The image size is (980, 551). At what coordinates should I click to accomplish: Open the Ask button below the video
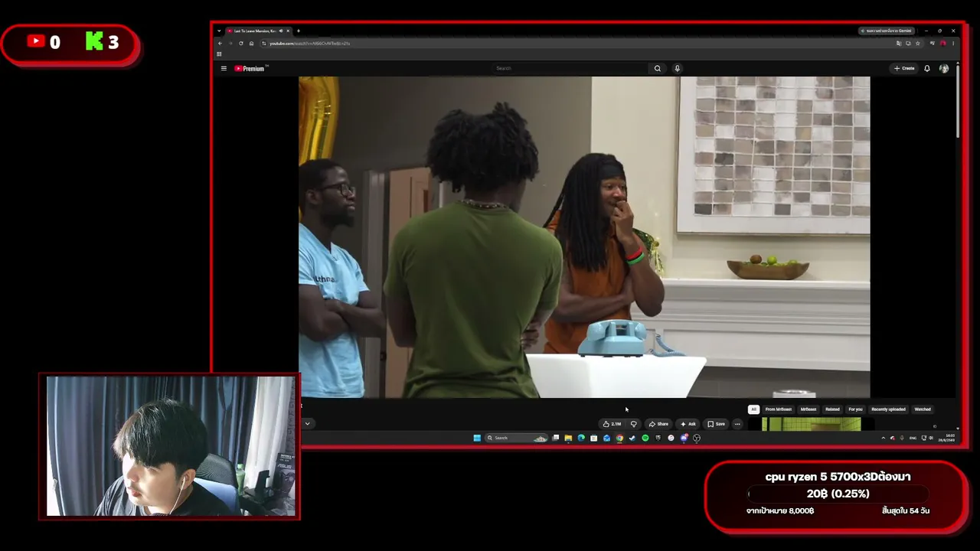[688, 424]
